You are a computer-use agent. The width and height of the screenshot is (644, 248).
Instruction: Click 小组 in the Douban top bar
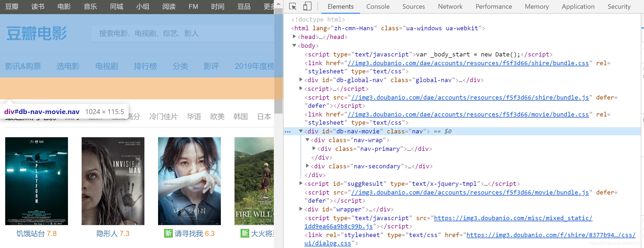coord(143,7)
